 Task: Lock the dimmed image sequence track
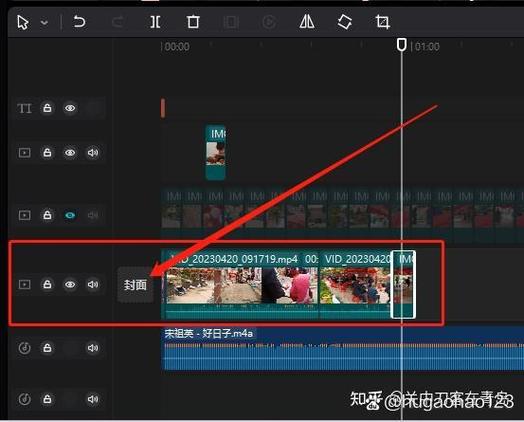(x=47, y=215)
